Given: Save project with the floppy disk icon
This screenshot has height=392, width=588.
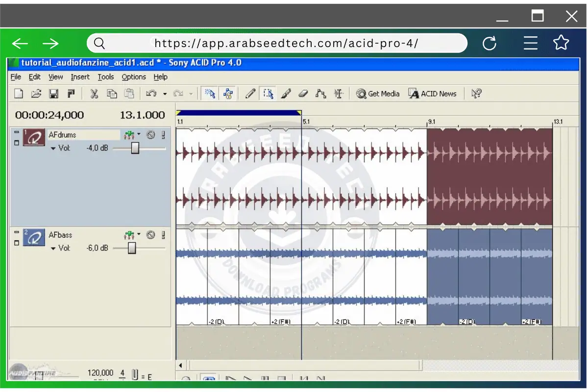Looking at the screenshot, I should tap(53, 94).
